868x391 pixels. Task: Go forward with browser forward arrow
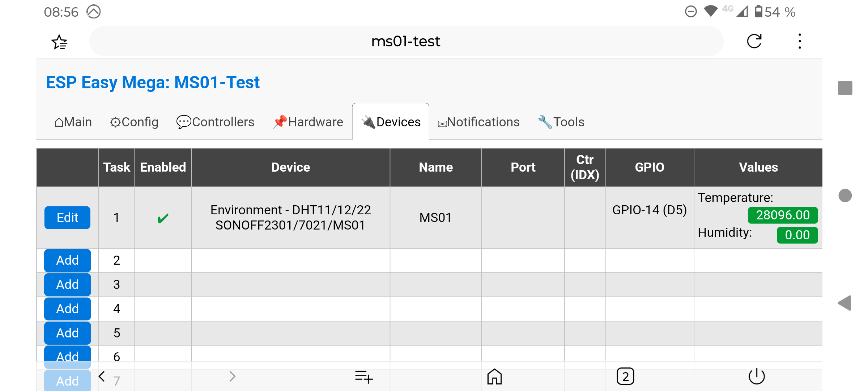pyautogui.click(x=233, y=377)
